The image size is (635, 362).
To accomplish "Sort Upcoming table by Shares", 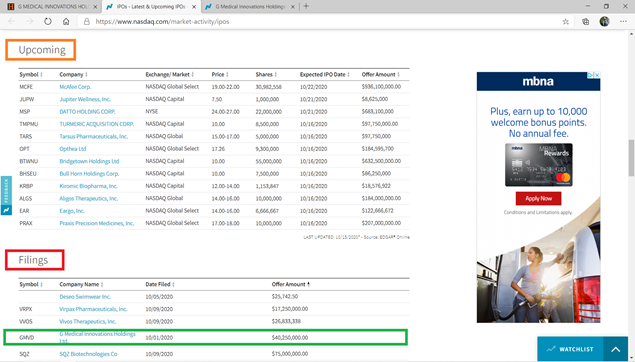I will [266, 75].
